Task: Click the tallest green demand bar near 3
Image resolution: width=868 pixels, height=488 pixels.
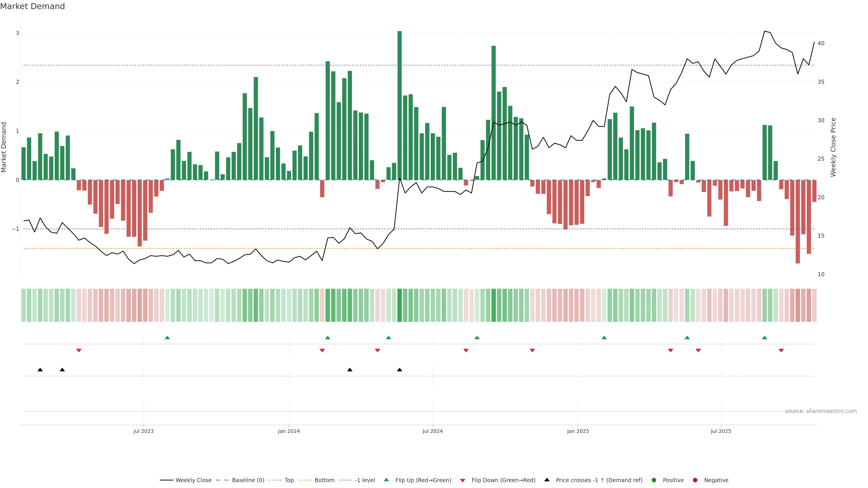Action: click(400, 101)
